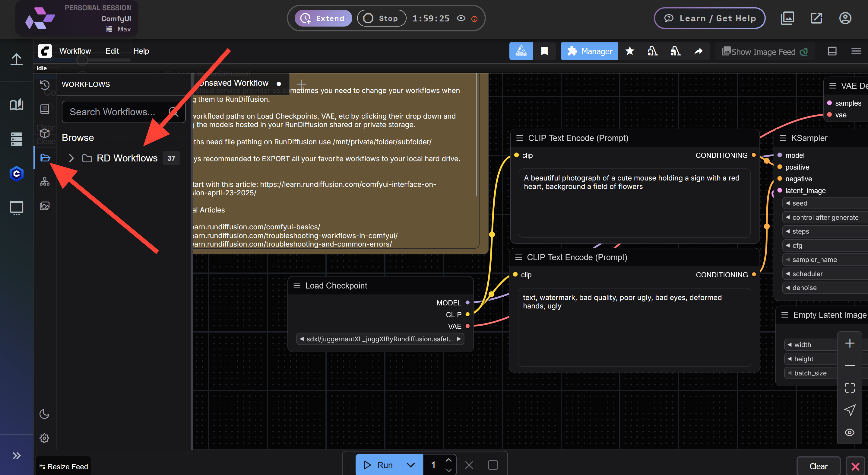This screenshot has width=868, height=475.
Task: Open the node library list icon
Action: [x=44, y=109]
